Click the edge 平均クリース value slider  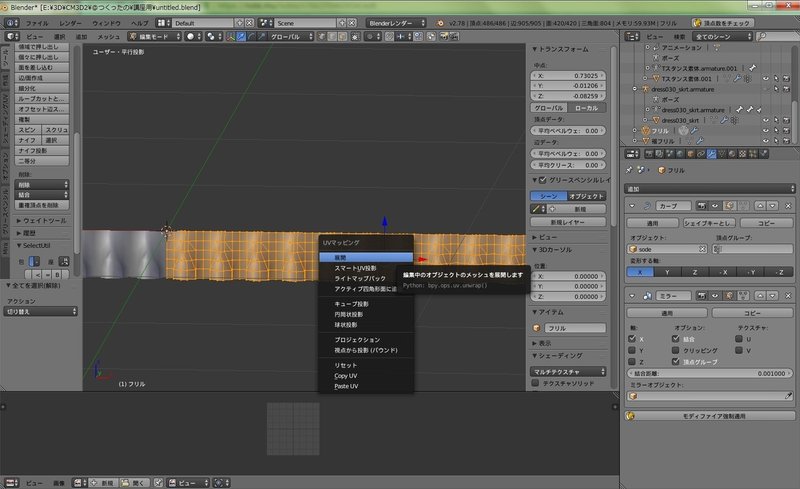coord(568,165)
